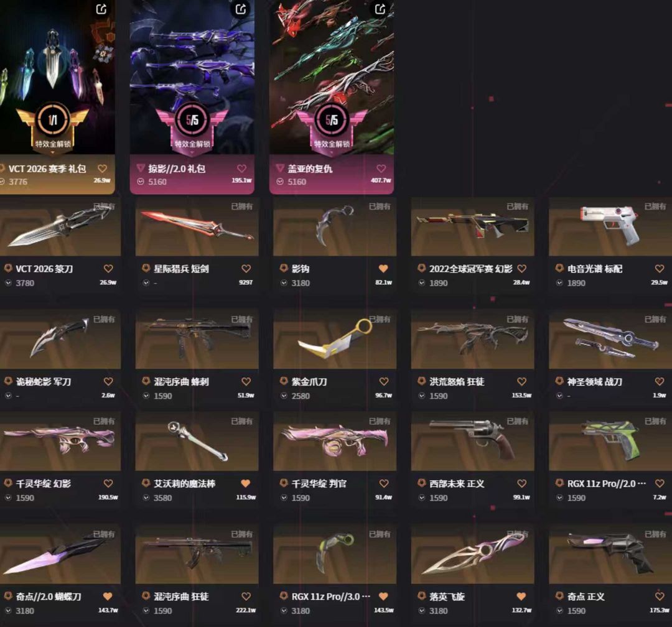Open the 西部未来 正义 revolver thumbnail
The image size is (672, 627).
(472, 442)
